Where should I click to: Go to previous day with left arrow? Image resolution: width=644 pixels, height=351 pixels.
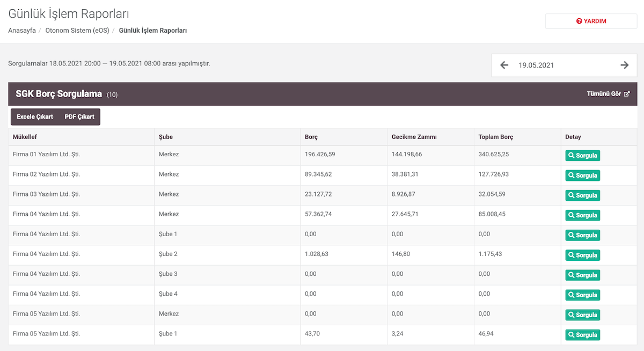504,65
